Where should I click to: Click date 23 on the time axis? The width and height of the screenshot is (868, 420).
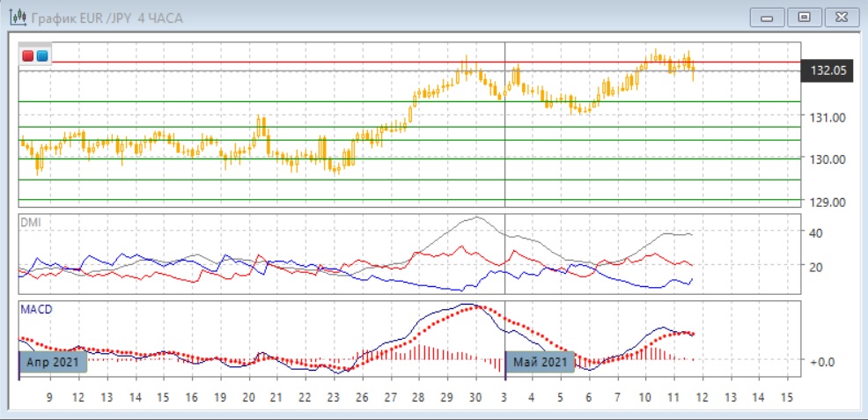pyautogui.click(x=334, y=398)
